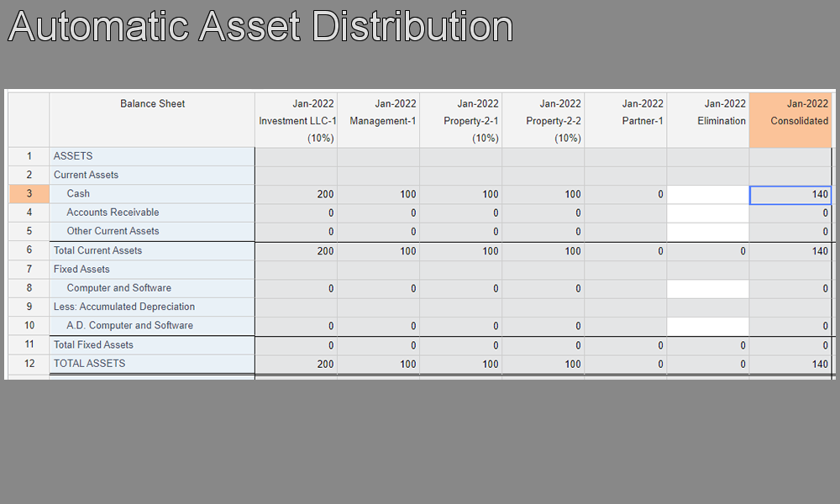
Task: Select Elimination field for Other Current Assets
Action: tap(708, 232)
